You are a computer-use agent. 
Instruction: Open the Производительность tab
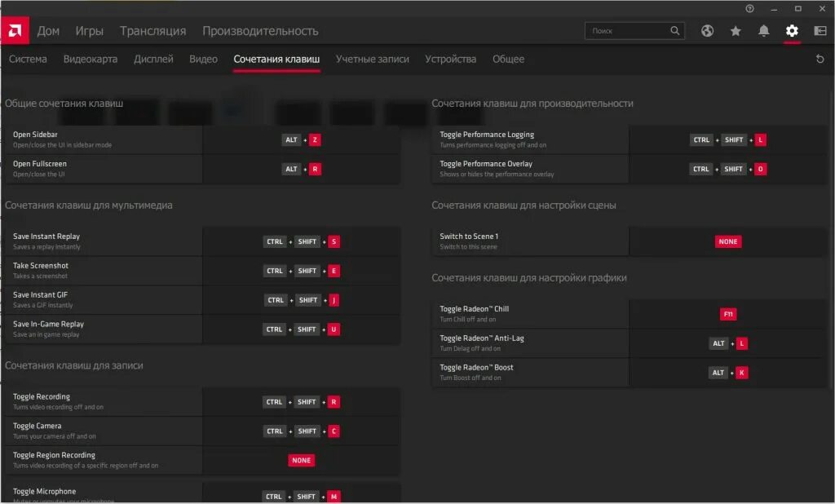[x=260, y=31]
